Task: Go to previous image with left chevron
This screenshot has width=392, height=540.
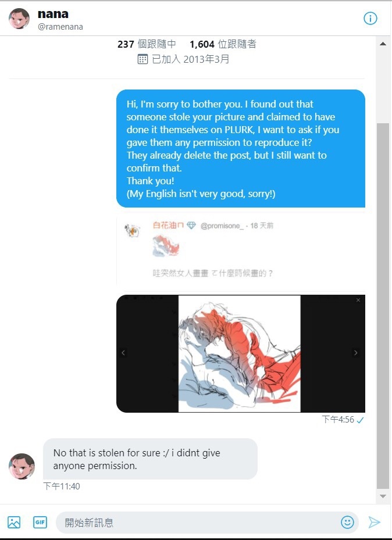Action: [x=123, y=353]
